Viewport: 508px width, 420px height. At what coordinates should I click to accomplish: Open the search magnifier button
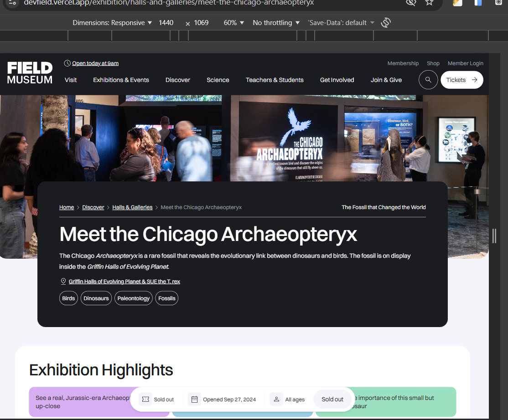(428, 80)
